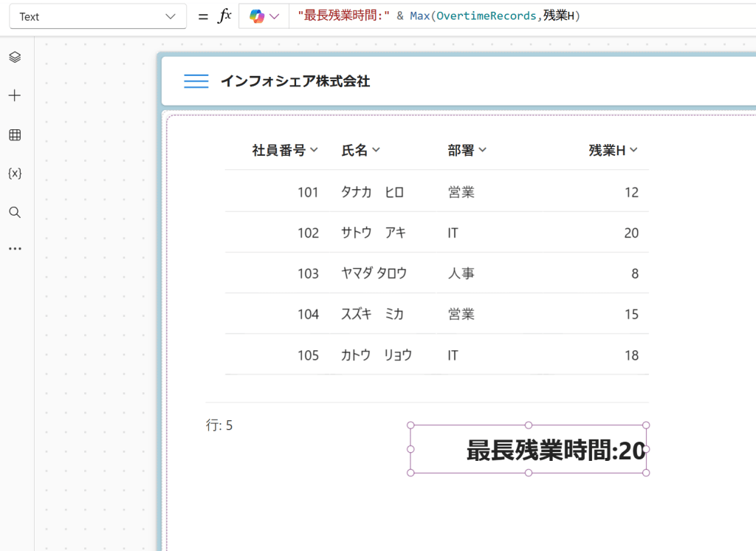Open the more options ellipsis in sidebar
Viewport: 756px width, 551px height.
pyautogui.click(x=15, y=249)
